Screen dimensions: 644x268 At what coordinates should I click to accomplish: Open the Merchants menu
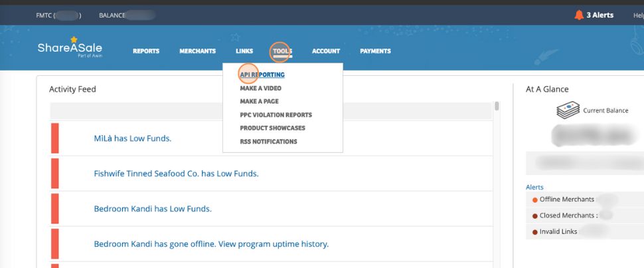[x=197, y=51]
